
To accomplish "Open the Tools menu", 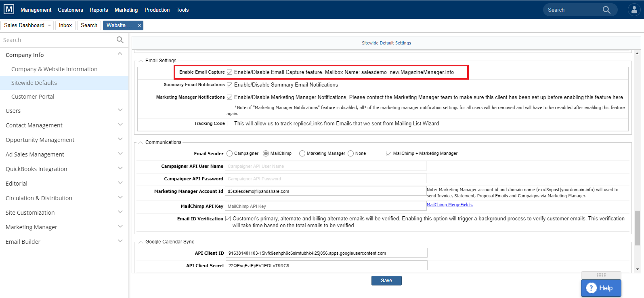I will coord(183,10).
